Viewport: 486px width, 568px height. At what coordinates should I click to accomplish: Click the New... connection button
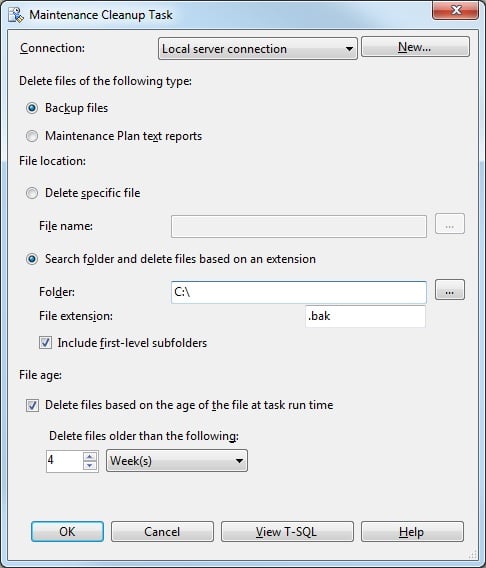pyautogui.click(x=415, y=47)
